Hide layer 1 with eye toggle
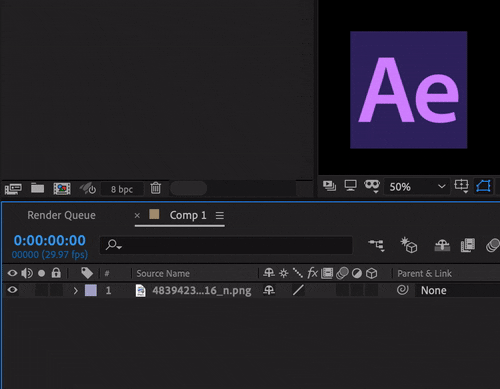The image size is (500, 389). pyautogui.click(x=12, y=290)
